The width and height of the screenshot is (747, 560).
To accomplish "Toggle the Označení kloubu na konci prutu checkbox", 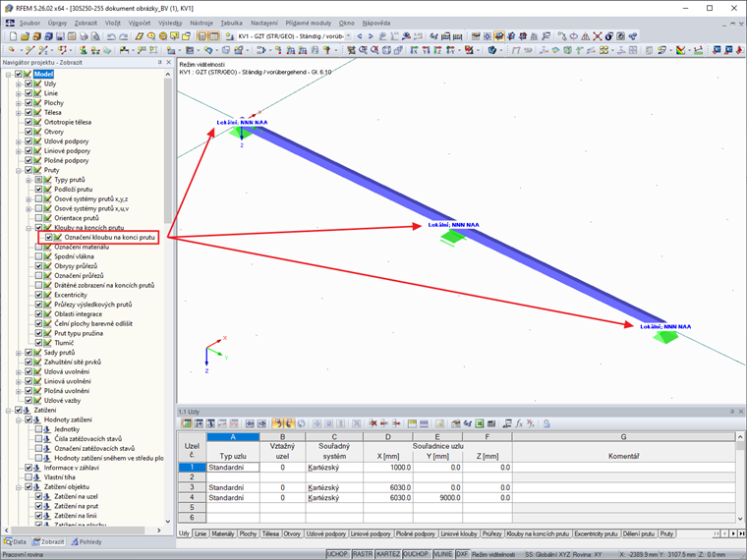I will click(48, 237).
